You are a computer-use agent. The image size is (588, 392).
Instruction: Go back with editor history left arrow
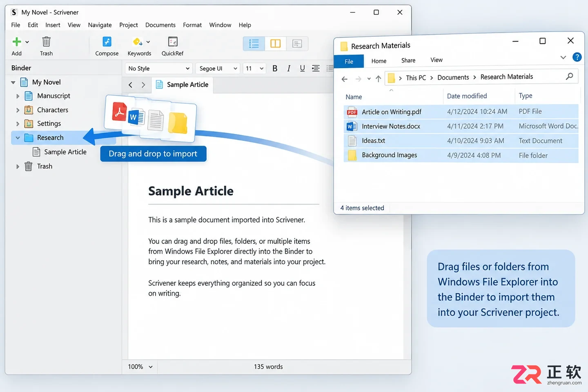click(x=131, y=85)
